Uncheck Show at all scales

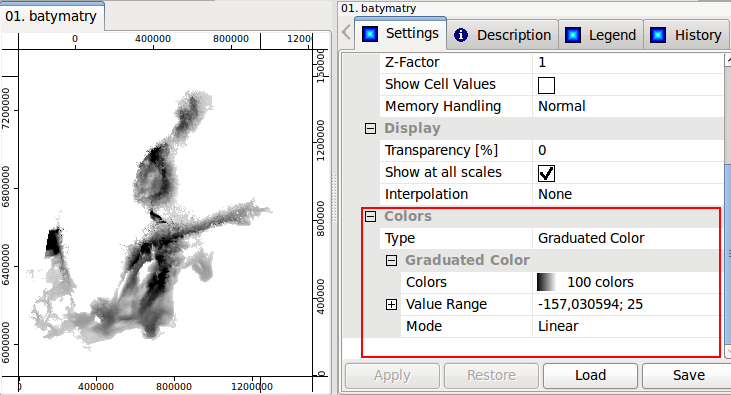[546, 173]
